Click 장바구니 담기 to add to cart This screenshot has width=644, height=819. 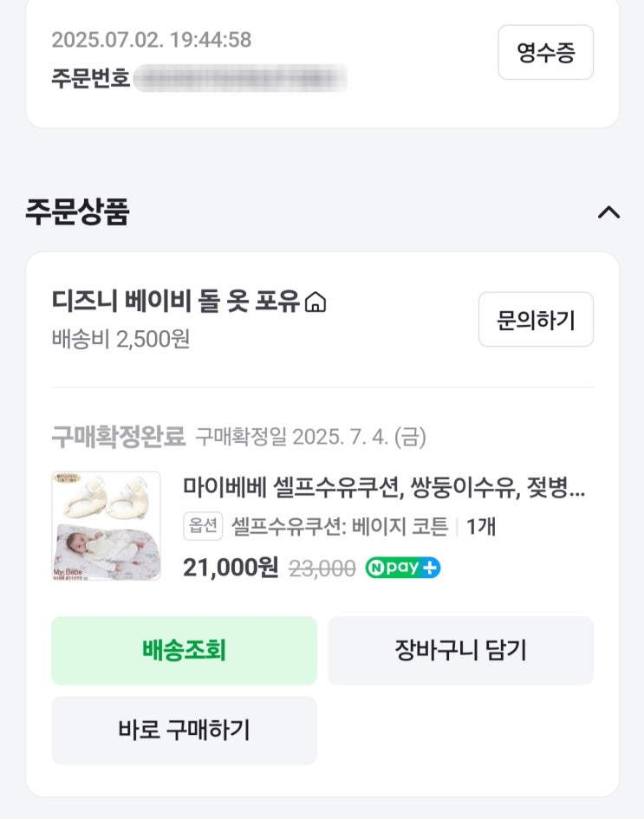(460, 651)
